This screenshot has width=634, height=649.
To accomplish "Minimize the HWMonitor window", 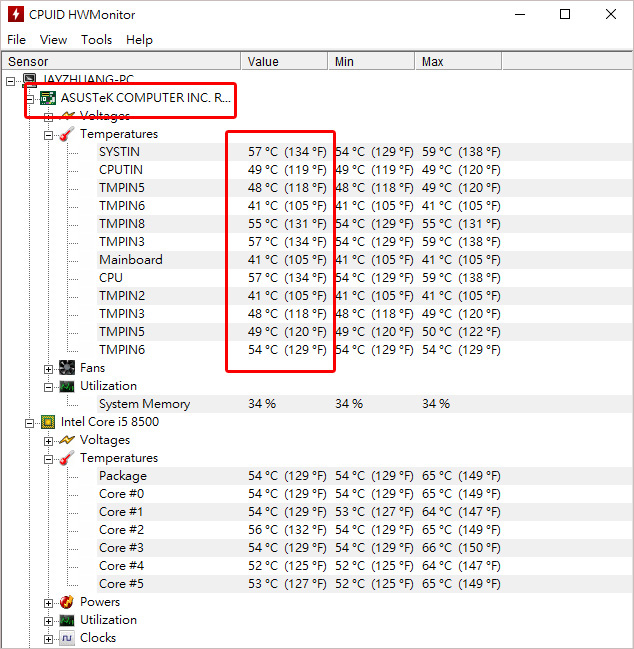I will (520, 14).
